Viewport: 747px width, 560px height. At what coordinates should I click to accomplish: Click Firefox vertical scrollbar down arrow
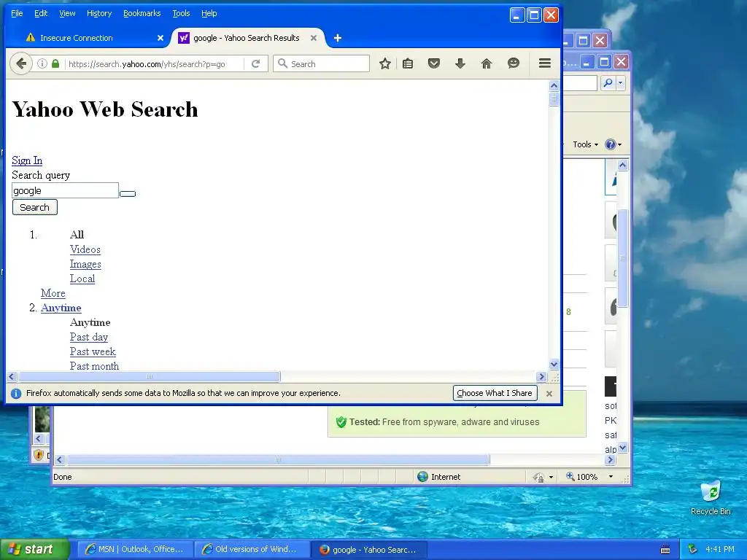[x=554, y=365]
